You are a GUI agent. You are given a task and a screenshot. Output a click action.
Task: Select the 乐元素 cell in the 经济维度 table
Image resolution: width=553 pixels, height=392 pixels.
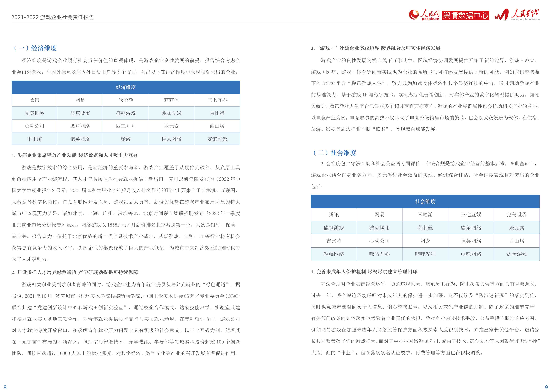(x=172, y=126)
